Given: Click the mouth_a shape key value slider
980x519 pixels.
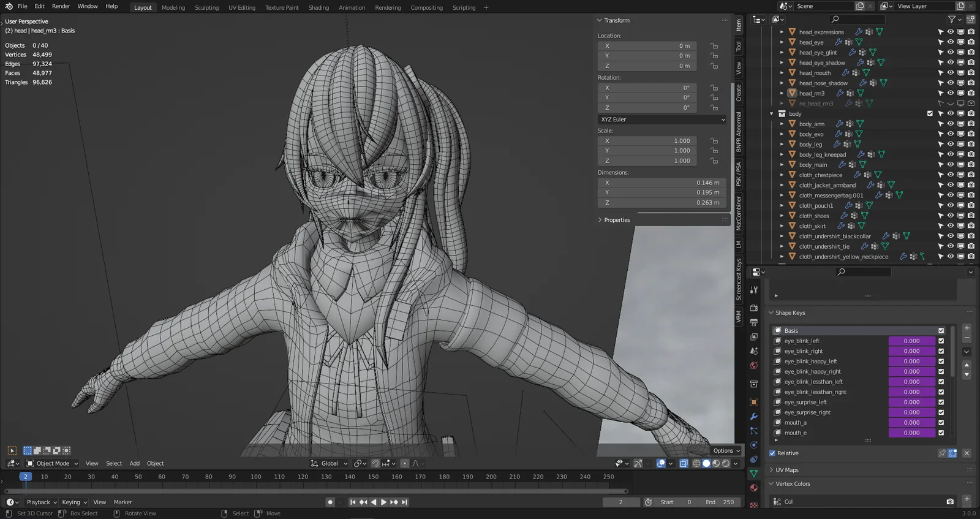Looking at the screenshot, I should point(911,423).
